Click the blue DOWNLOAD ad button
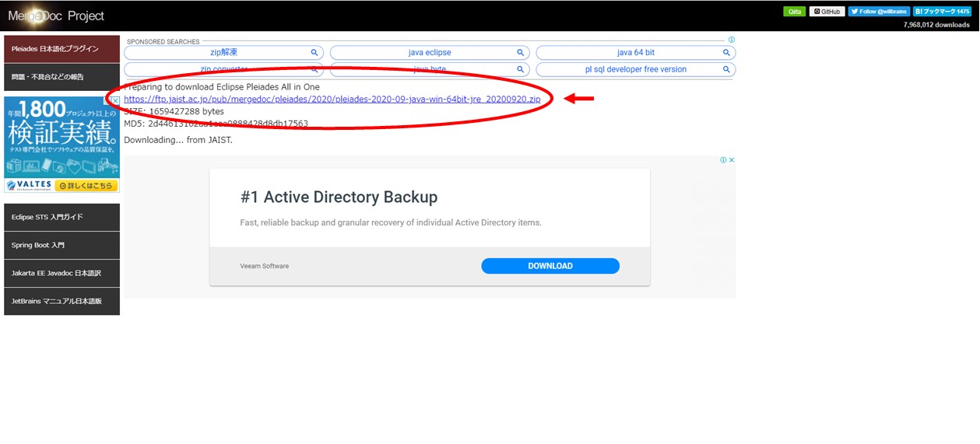 (x=550, y=266)
